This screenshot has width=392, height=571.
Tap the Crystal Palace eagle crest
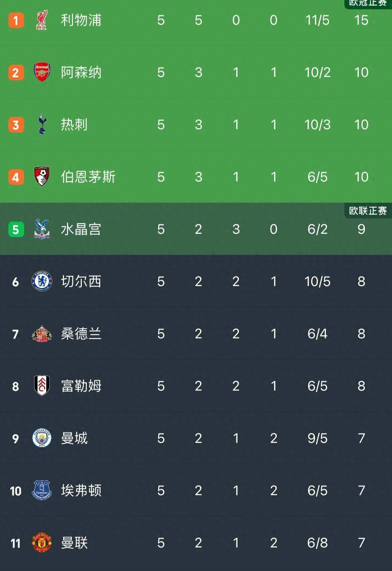pyautogui.click(x=42, y=229)
